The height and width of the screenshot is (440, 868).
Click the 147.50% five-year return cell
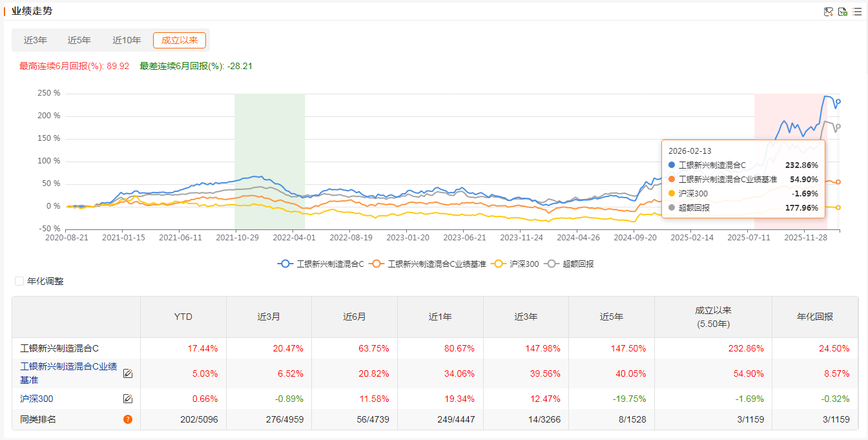tap(628, 348)
